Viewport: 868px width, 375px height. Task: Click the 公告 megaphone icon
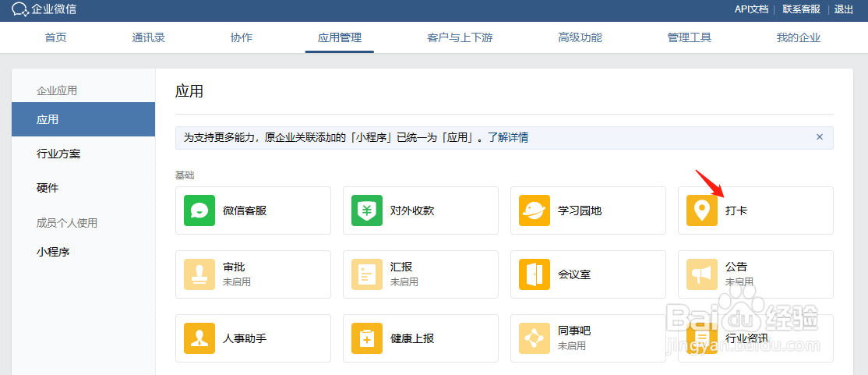[x=702, y=274]
